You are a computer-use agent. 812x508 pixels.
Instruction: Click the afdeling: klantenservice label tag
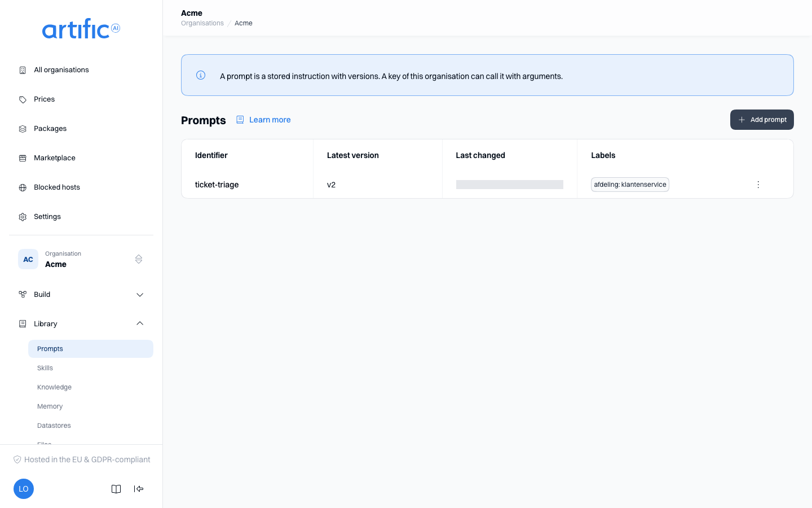[x=630, y=185]
